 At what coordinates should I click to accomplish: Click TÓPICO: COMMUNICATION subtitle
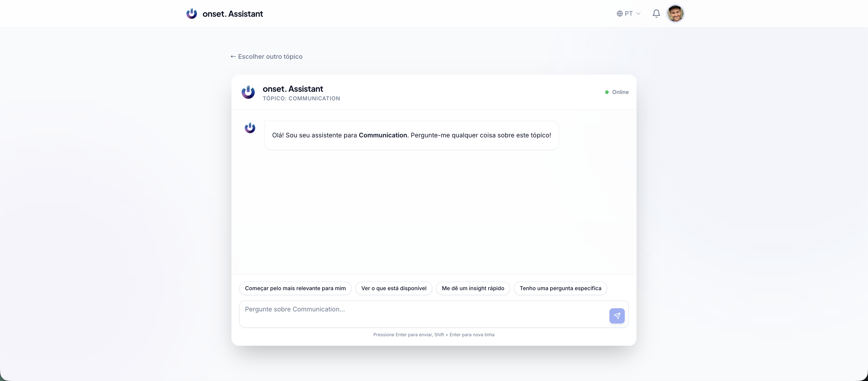pyautogui.click(x=301, y=98)
